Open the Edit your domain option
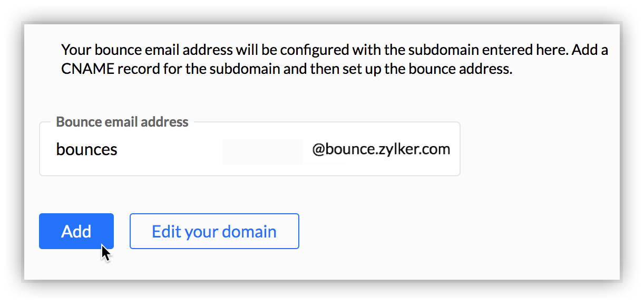The height and width of the screenshot is (304, 644). [x=214, y=231]
